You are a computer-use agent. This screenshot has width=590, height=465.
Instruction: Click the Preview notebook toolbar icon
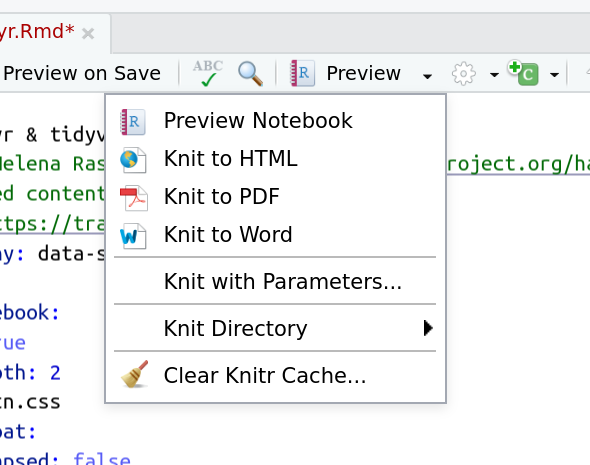coord(303,73)
